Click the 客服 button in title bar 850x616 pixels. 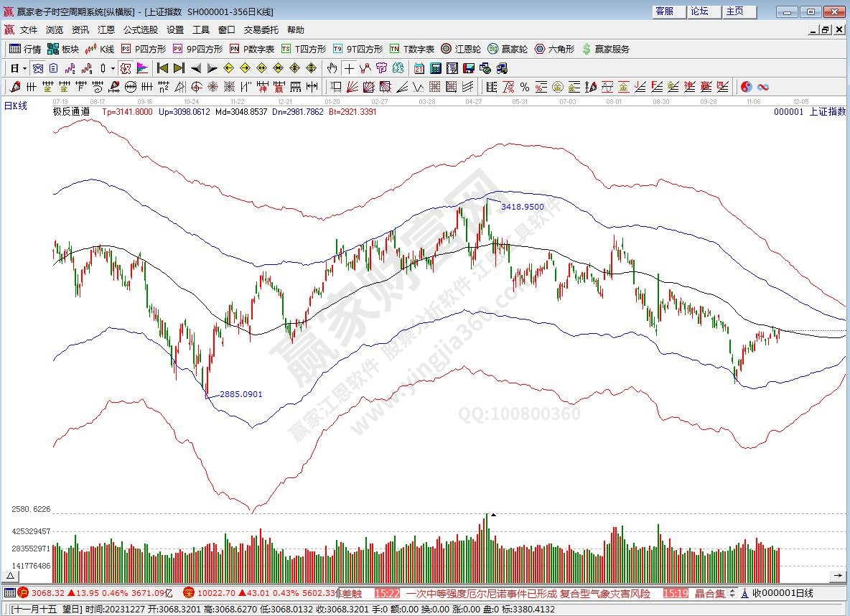click(x=664, y=11)
